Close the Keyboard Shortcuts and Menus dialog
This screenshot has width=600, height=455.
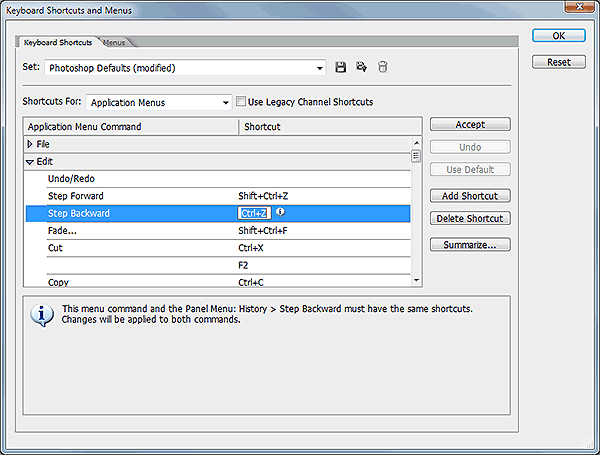[579, 7]
